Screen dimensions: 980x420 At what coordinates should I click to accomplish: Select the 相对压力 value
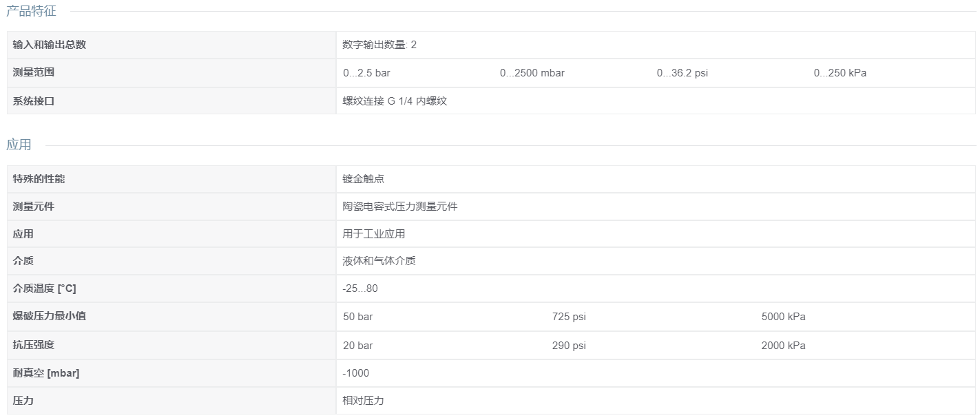pyautogui.click(x=363, y=400)
